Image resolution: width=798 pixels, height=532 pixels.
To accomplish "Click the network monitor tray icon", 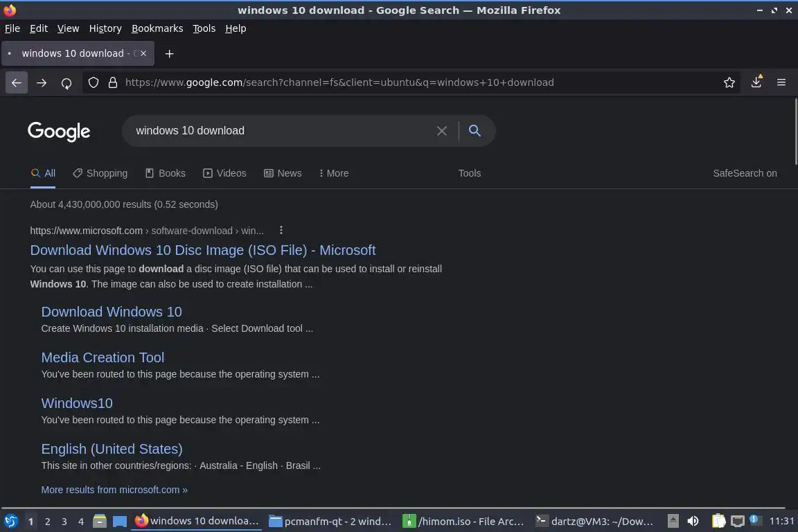I will pyautogui.click(x=738, y=521).
